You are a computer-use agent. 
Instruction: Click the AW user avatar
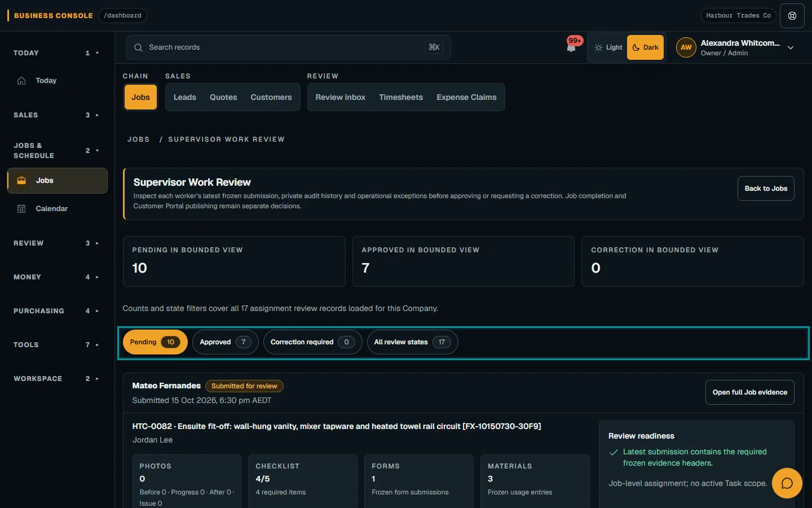coord(686,47)
